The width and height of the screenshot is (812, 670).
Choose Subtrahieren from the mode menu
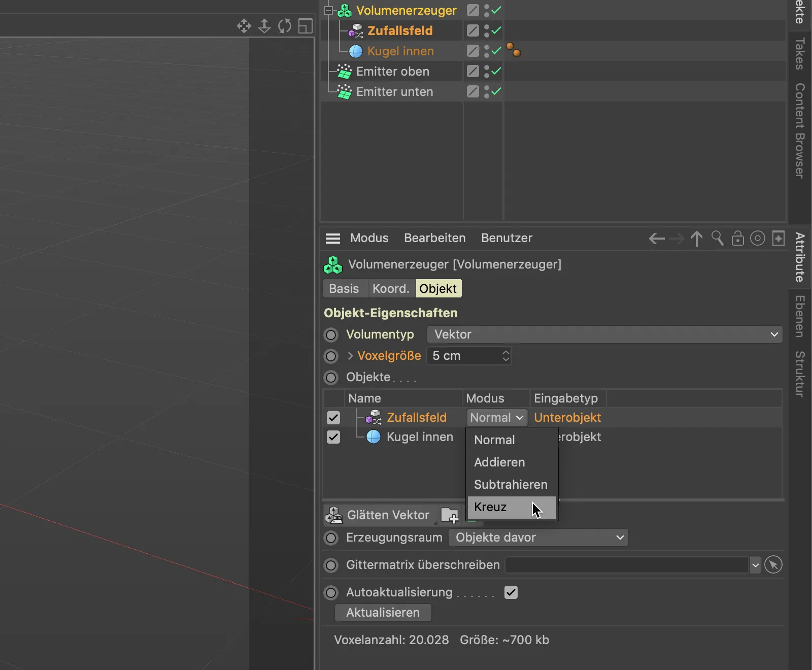[x=512, y=485]
